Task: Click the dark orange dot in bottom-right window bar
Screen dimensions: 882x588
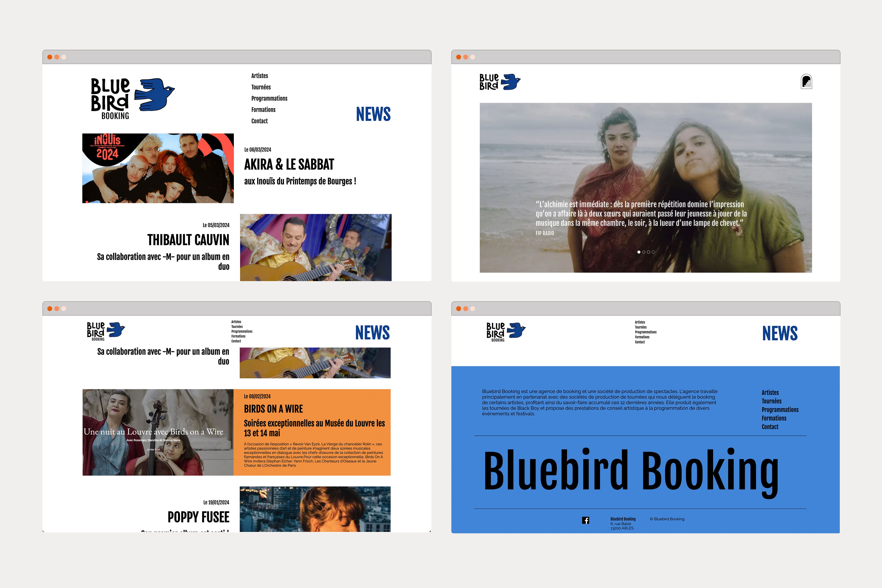Action: (459, 309)
